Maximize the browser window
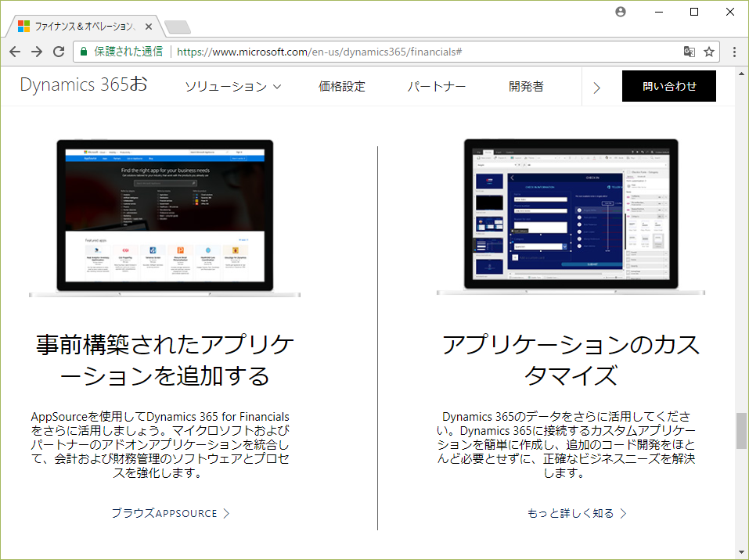This screenshot has width=749, height=560. click(x=694, y=12)
